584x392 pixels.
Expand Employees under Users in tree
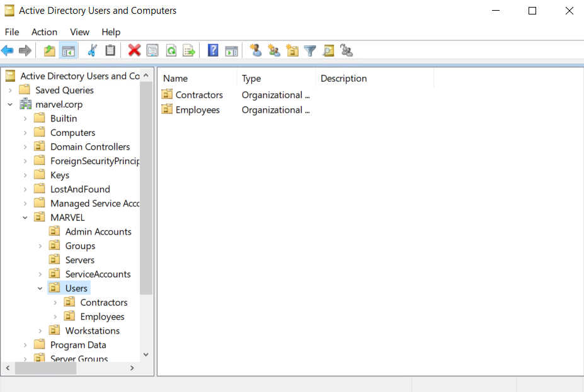55,316
